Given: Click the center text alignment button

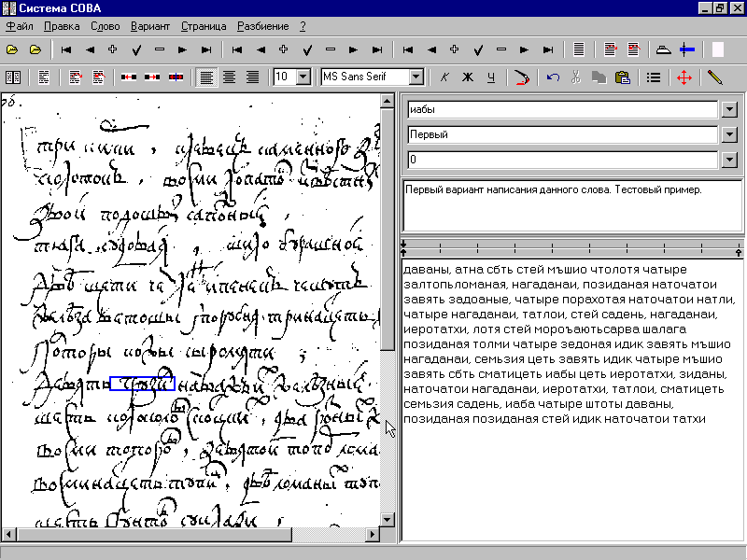Looking at the screenshot, I should [x=229, y=77].
